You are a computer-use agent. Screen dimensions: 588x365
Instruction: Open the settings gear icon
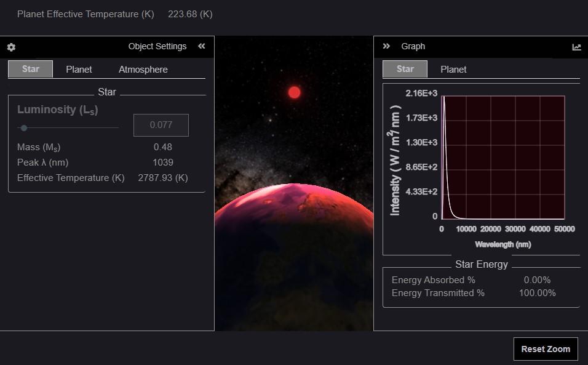[x=10, y=47]
